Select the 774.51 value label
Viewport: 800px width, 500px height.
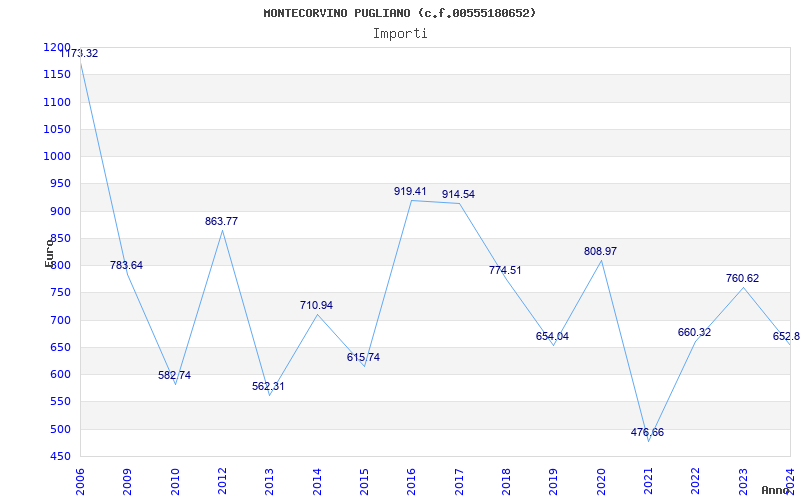[505, 270]
